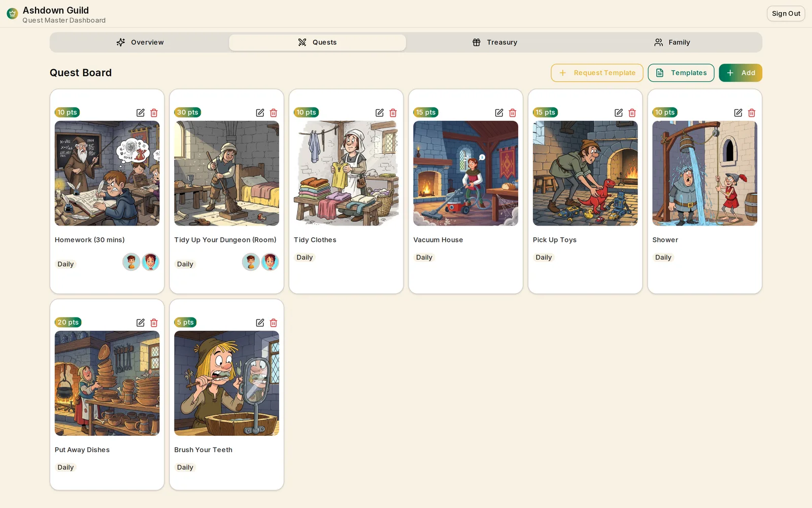Click the Daily tag on Shower card
Viewport: 812px width, 508px height.
(663, 258)
